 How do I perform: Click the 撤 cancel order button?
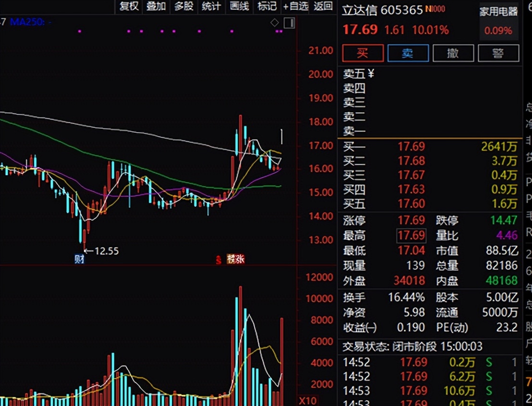click(453, 53)
